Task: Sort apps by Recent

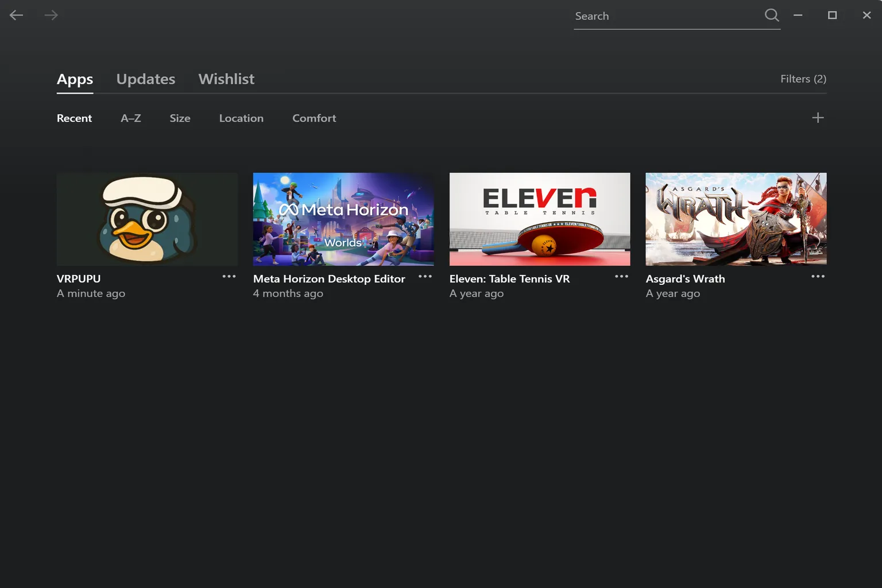Action: pos(74,118)
